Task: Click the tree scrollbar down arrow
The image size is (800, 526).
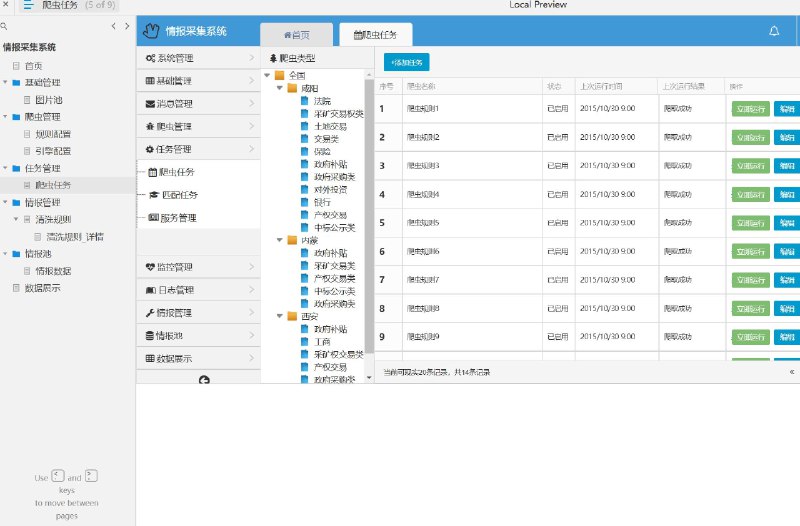Action: pyautogui.click(x=369, y=378)
